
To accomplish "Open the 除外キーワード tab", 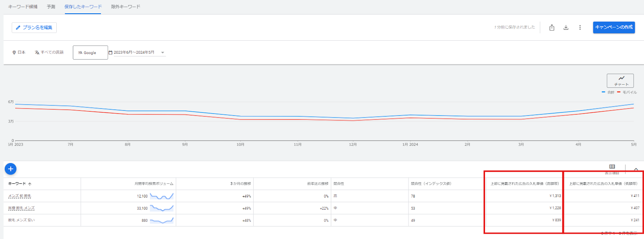I will coord(126,7).
